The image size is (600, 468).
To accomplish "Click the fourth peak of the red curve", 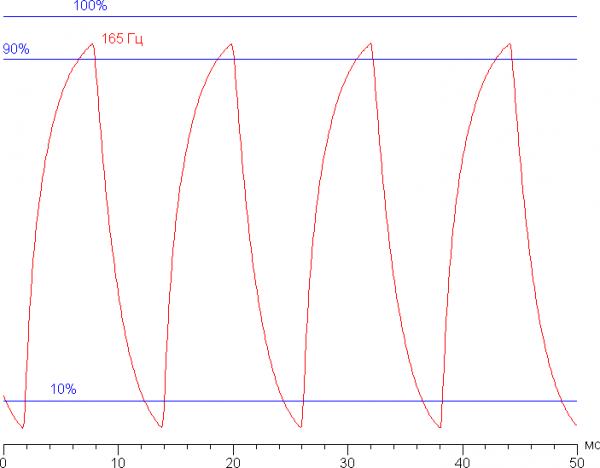I will pos(509,44).
